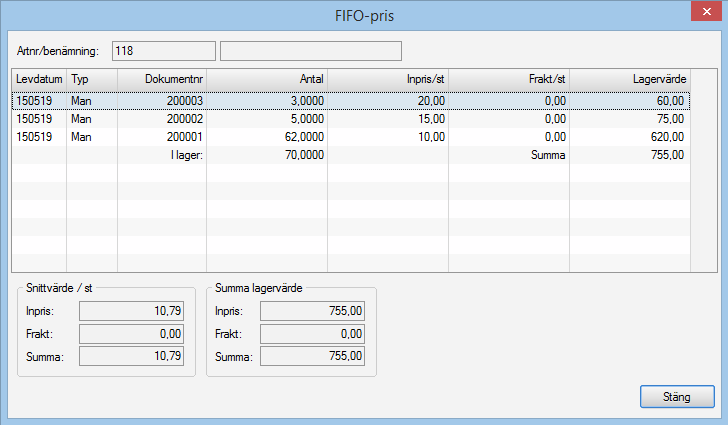Click the Lagervärde column header
Screen dimensions: 728x425
point(629,78)
